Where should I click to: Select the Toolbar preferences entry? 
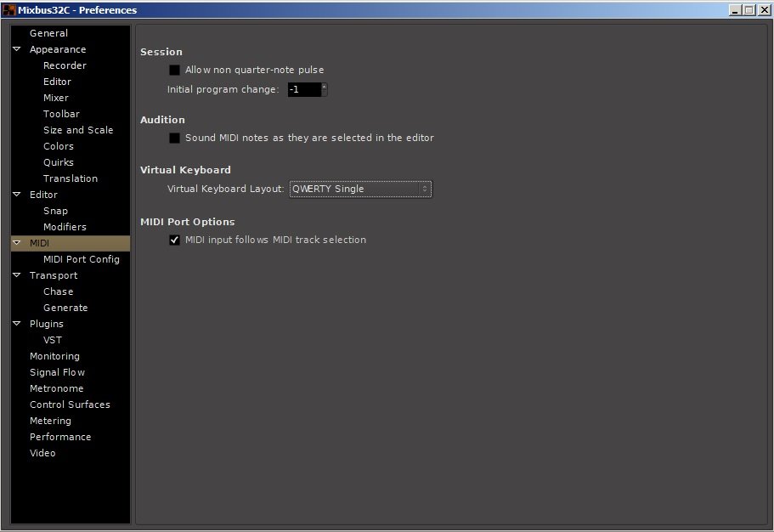click(x=61, y=114)
